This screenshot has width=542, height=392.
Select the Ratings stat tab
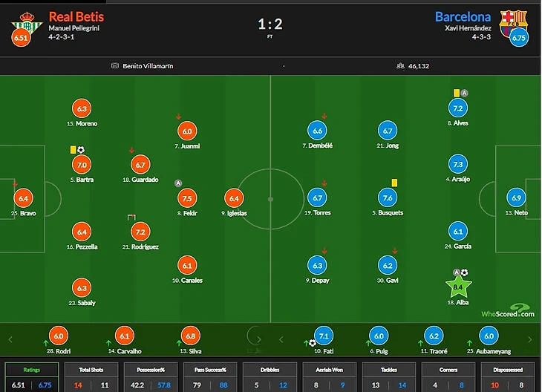[x=31, y=377]
